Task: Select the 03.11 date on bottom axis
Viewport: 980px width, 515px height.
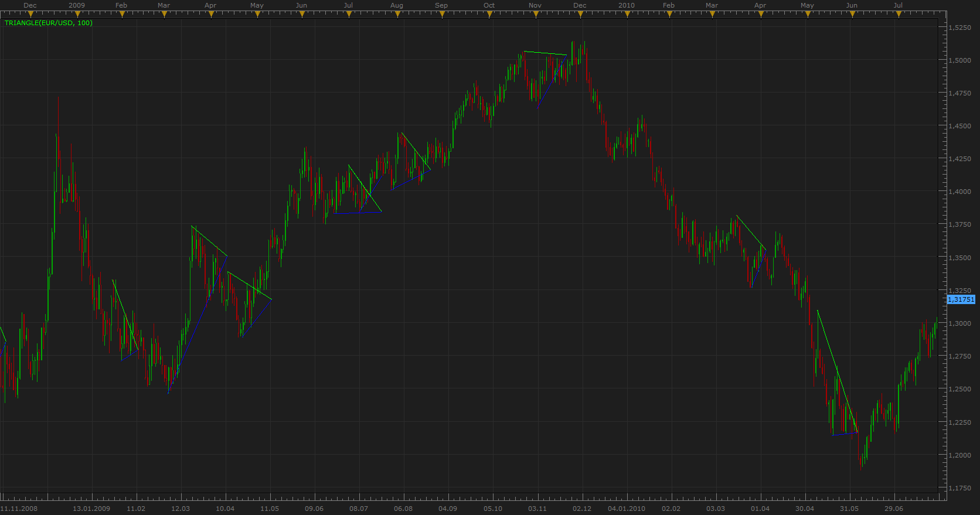Action: coord(537,509)
